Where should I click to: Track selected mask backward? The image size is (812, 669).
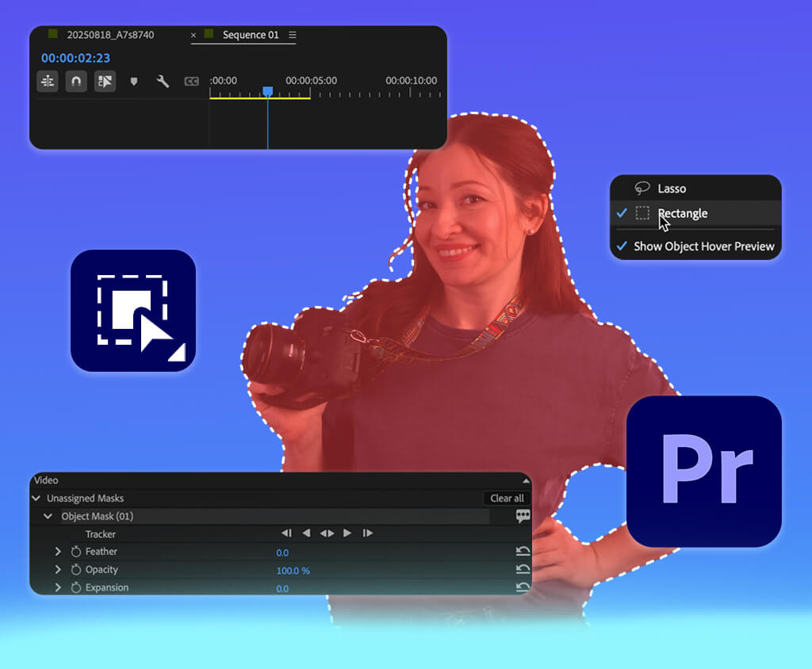coord(306,533)
